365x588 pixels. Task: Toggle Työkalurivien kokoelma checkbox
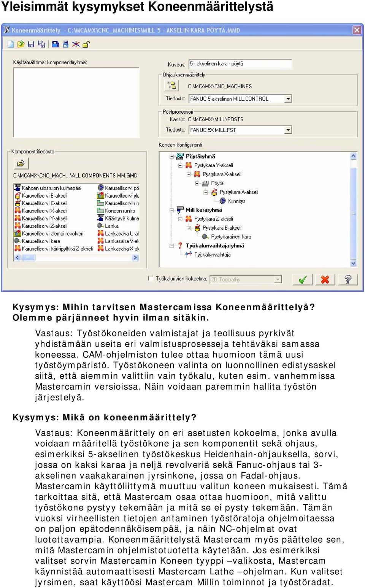pos(151,278)
